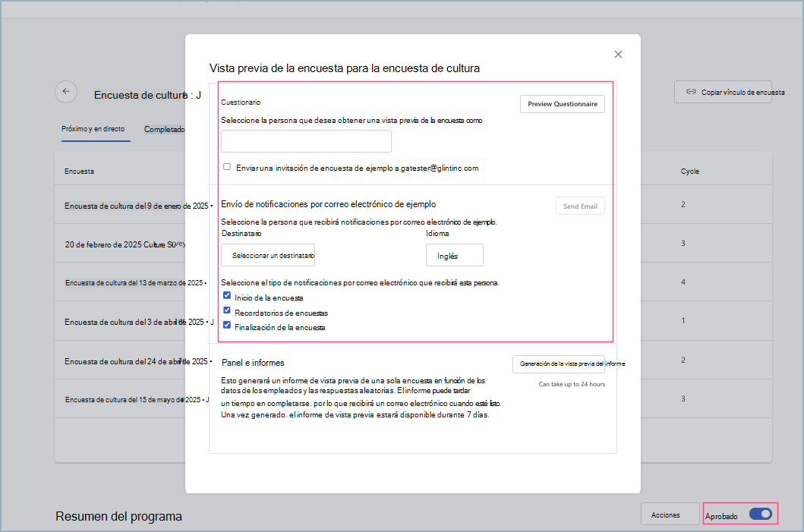The image size is (804, 532).
Task: Open the Idioma dropdown showing Inglés
Action: pyautogui.click(x=454, y=255)
